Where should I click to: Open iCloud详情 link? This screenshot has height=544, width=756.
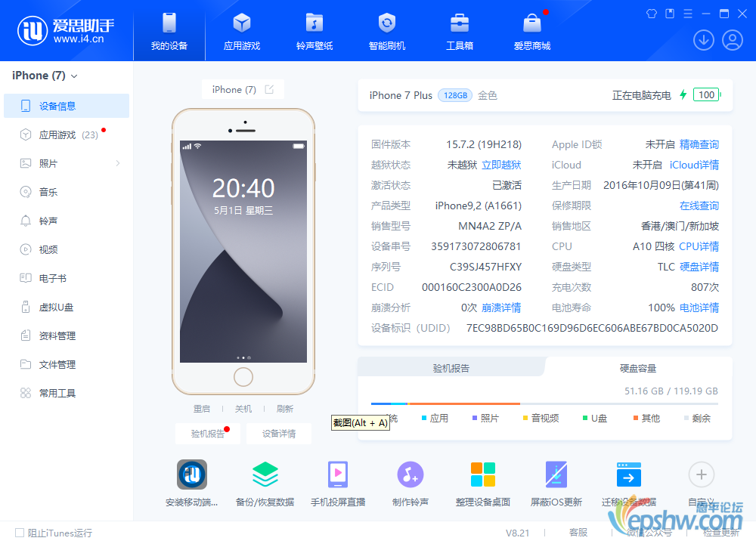(694, 165)
